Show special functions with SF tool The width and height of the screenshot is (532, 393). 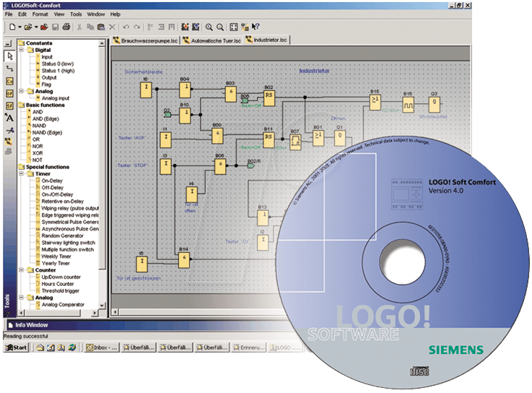pos(9,105)
